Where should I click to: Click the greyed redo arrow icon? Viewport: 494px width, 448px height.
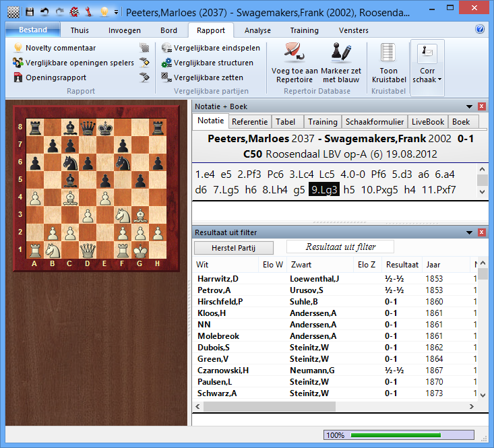[x=59, y=12]
